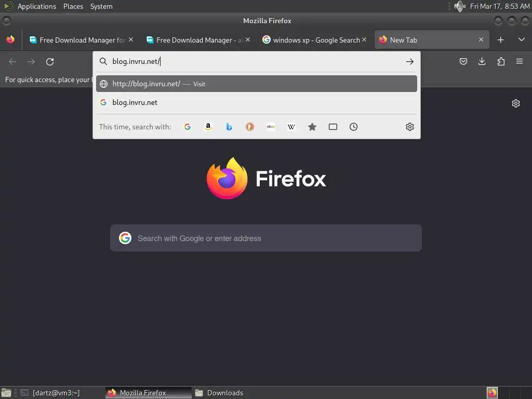This screenshot has height=399, width=532.
Task: Close the second Free Download Manager tab
Action: coord(248,39)
